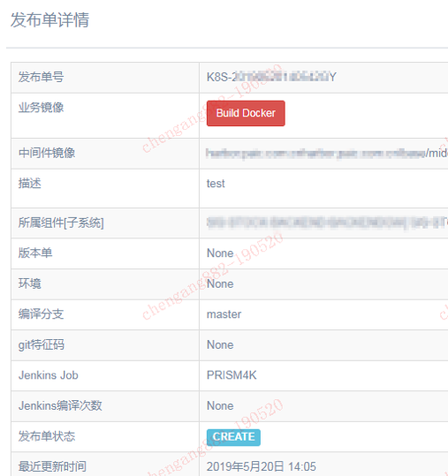Select the git特征码 label cell
Viewport: 448px width, 476px height.
click(x=105, y=345)
